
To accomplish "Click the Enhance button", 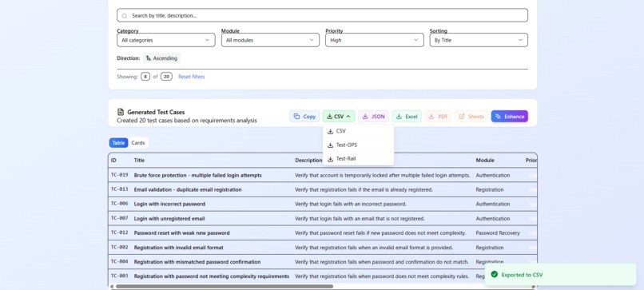I will (510, 117).
